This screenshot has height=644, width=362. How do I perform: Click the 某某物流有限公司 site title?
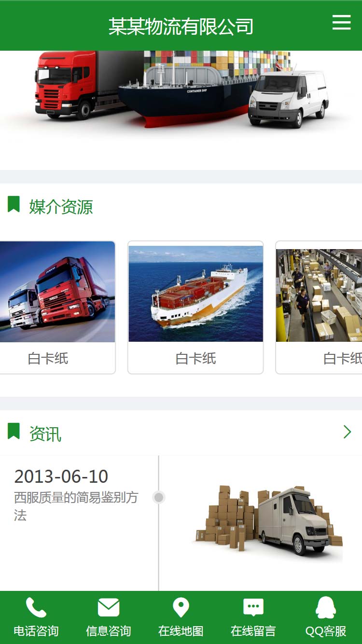(181, 26)
